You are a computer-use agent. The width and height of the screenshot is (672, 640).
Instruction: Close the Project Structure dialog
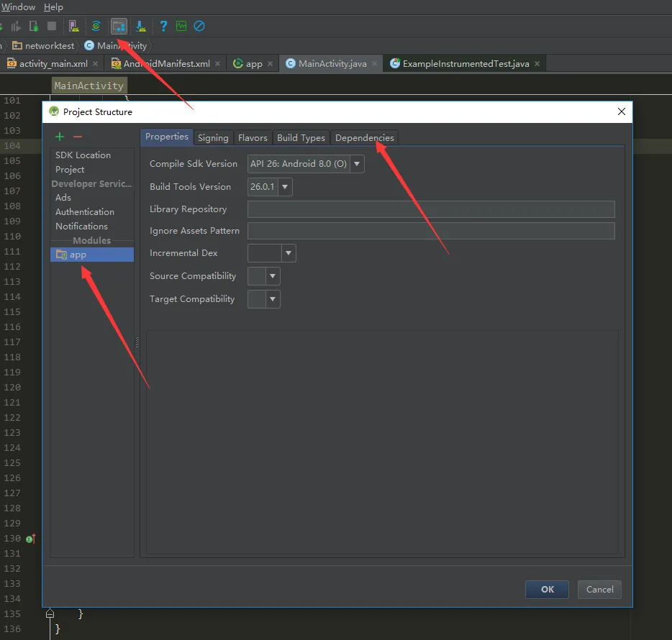pyautogui.click(x=622, y=111)
